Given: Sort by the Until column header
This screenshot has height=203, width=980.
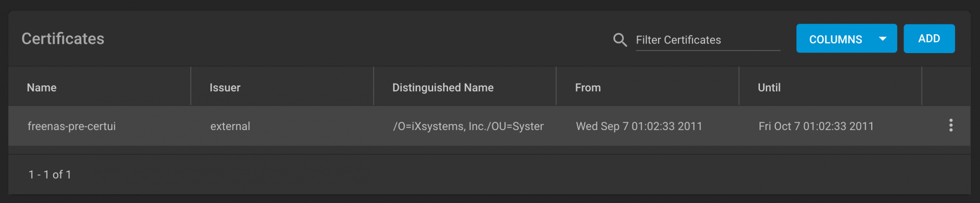Looking at the screenshot, I should click(x=769, y=88).
